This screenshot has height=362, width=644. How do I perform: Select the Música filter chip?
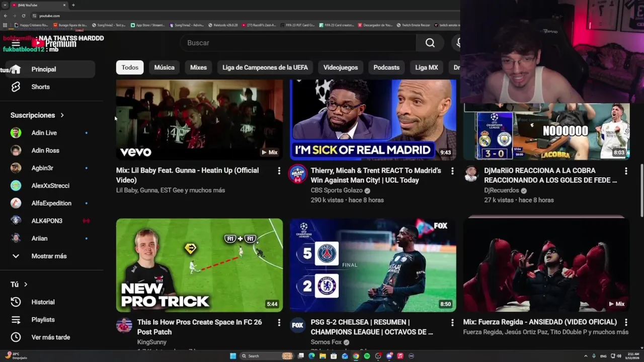click(x=164, y=67)
